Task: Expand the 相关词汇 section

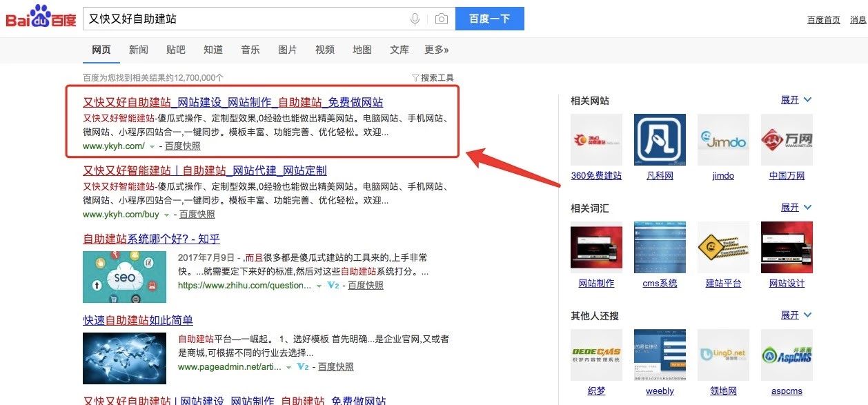Action: click(x=796, y=208)
